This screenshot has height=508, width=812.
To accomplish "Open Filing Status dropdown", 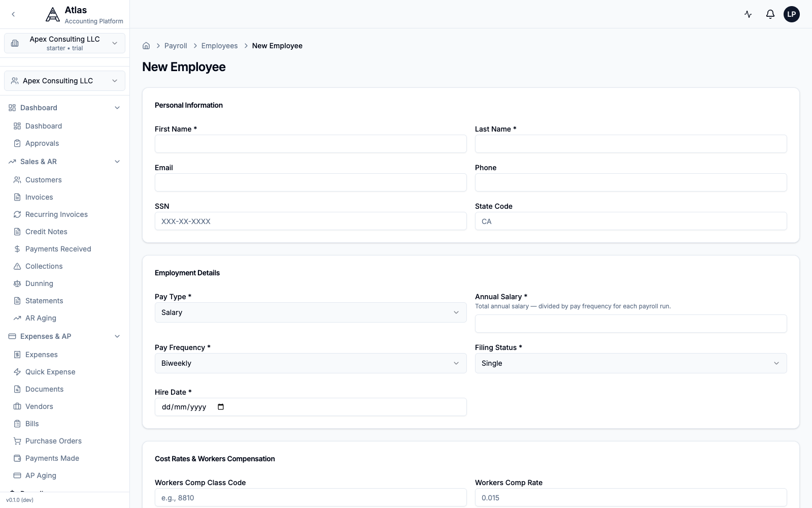I will pyautogui.click(x=631, y=363).
